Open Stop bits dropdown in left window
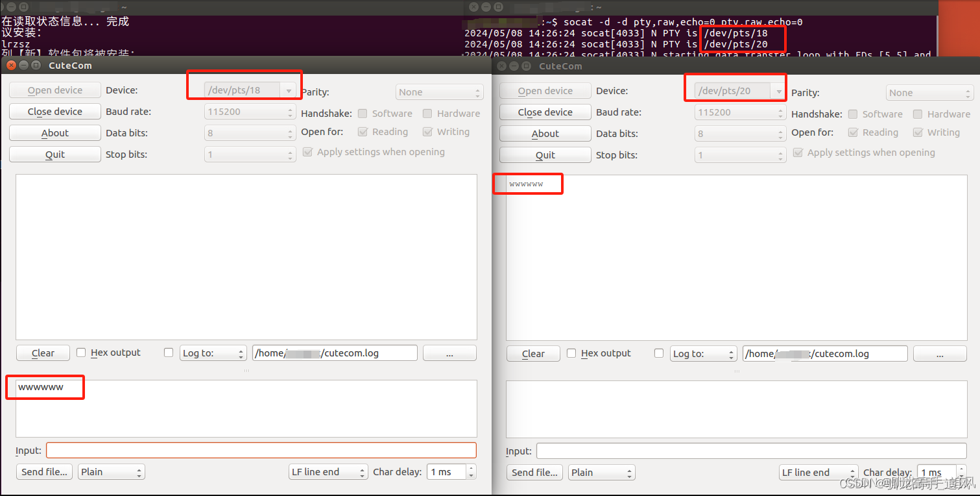Viewport: 980px width, 496px height. coord(250,155)
